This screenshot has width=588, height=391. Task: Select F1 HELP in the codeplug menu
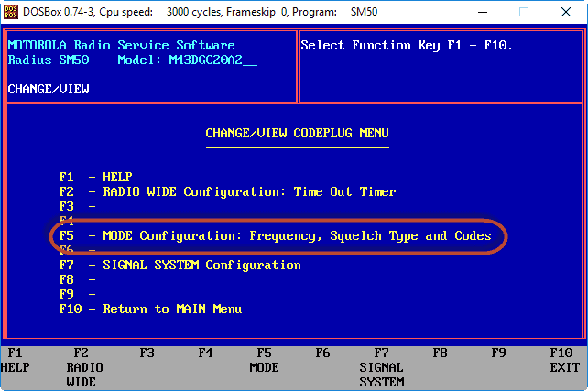(x=95, y=177)
